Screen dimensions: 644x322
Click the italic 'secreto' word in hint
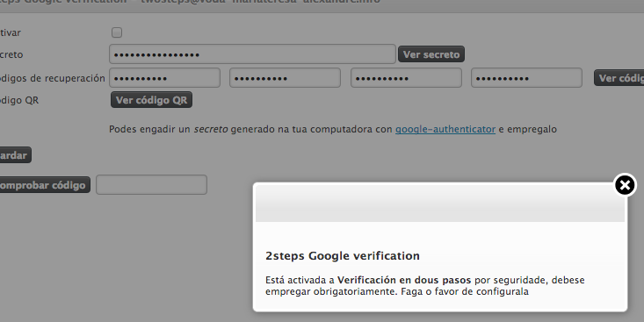pyautogui.click(x=211, y=129)
